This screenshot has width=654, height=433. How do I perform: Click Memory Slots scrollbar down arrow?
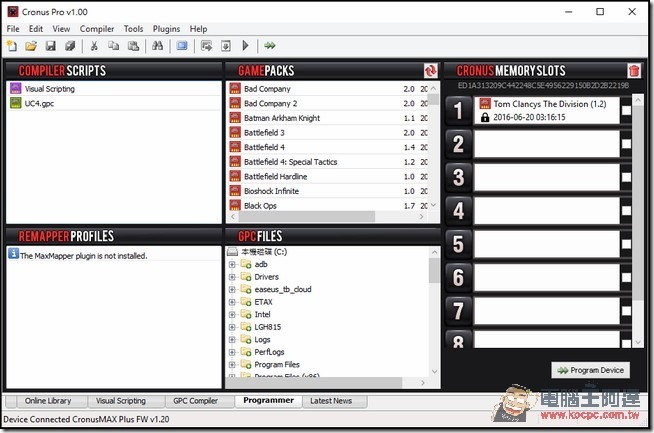tap(638, 342)
